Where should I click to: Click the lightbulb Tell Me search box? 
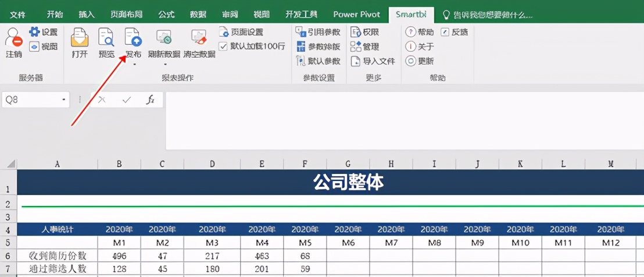point(487,15)
